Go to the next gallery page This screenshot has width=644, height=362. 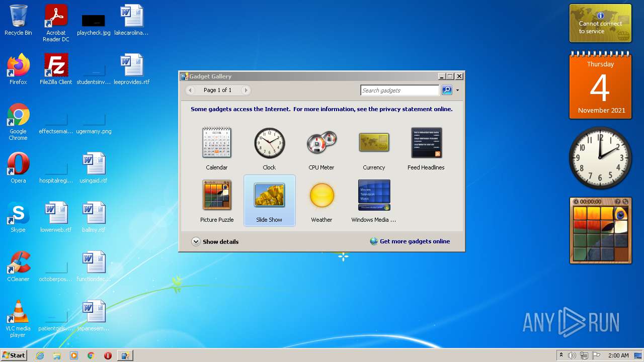pos(246,90)
